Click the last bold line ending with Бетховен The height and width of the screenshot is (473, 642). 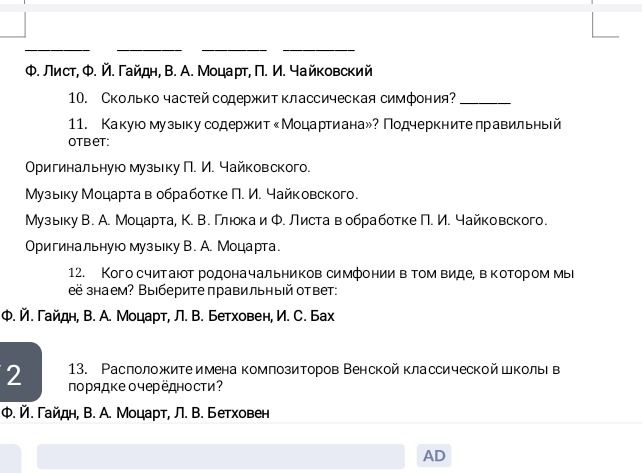pyautogui.click(x=136, y=413)
